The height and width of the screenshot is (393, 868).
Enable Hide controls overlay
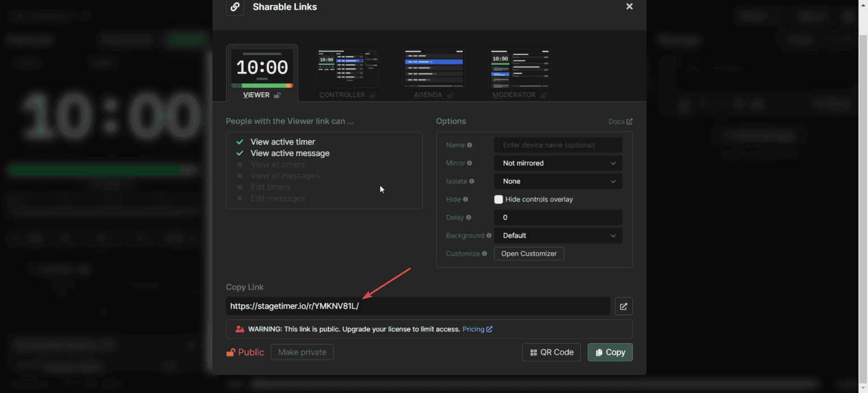(498, 199)
